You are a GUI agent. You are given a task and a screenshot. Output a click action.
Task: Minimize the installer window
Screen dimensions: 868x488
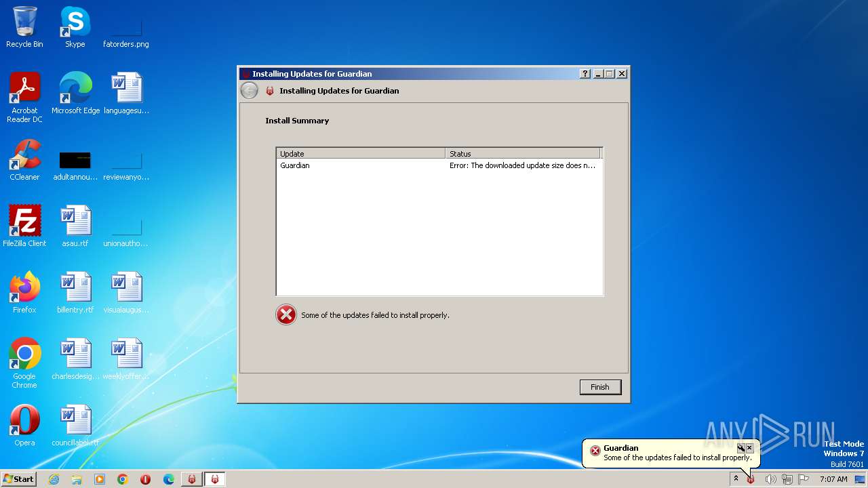pyautogui.click(x=598, y=74)
